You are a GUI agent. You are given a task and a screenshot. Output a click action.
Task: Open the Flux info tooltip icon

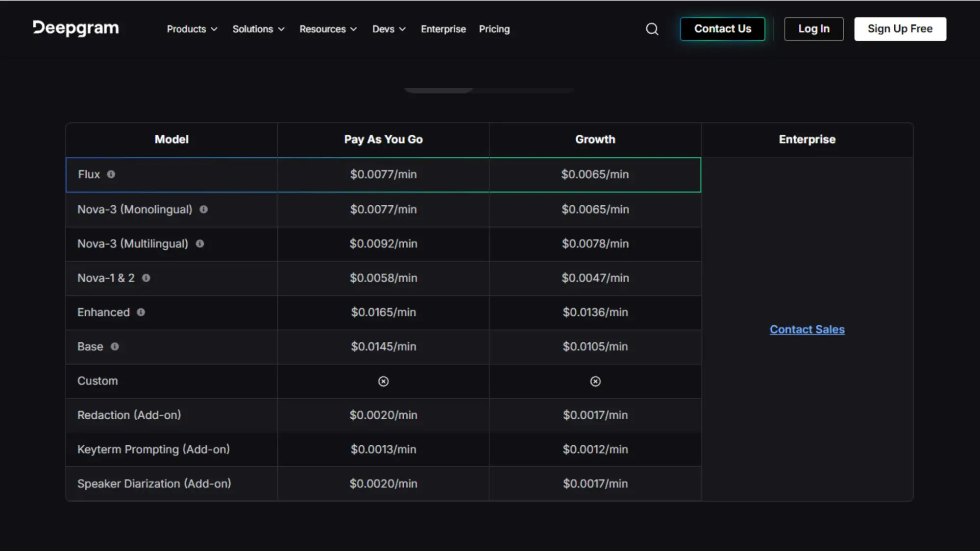point(112,174)
